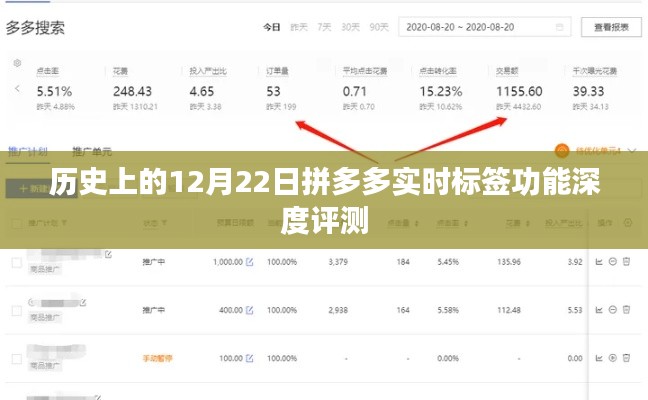The image size is (648, 400).
Task: Open chart icon for the 400.00 budget row
Action: 599,310
